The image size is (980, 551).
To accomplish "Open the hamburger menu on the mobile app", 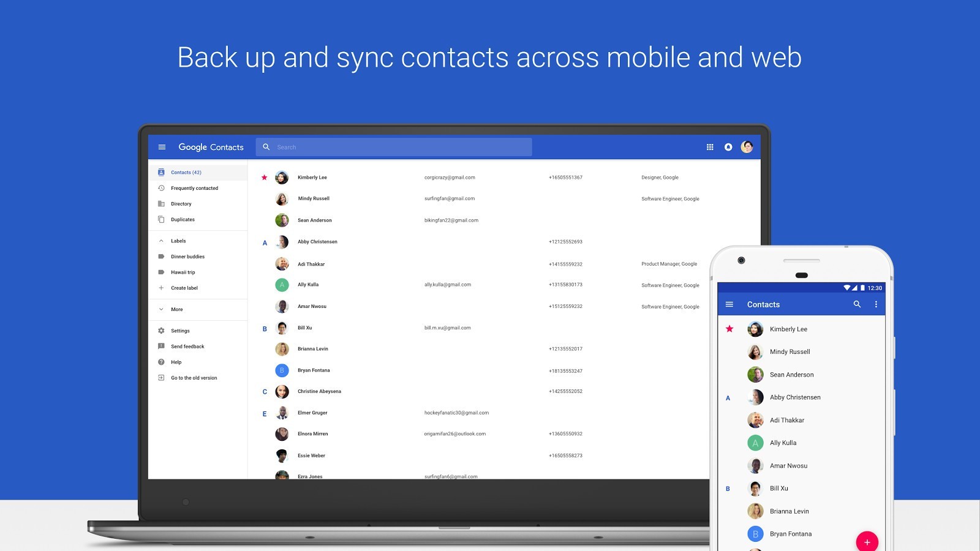I will tap(729, 304).
